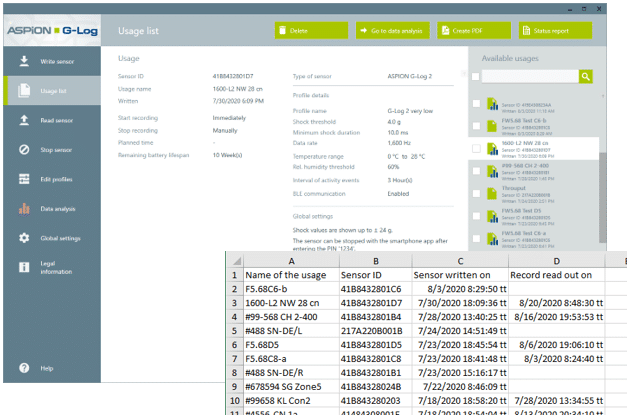The image size is (632, 417).
Task: Click the Delete button
Action: [311, 31]
